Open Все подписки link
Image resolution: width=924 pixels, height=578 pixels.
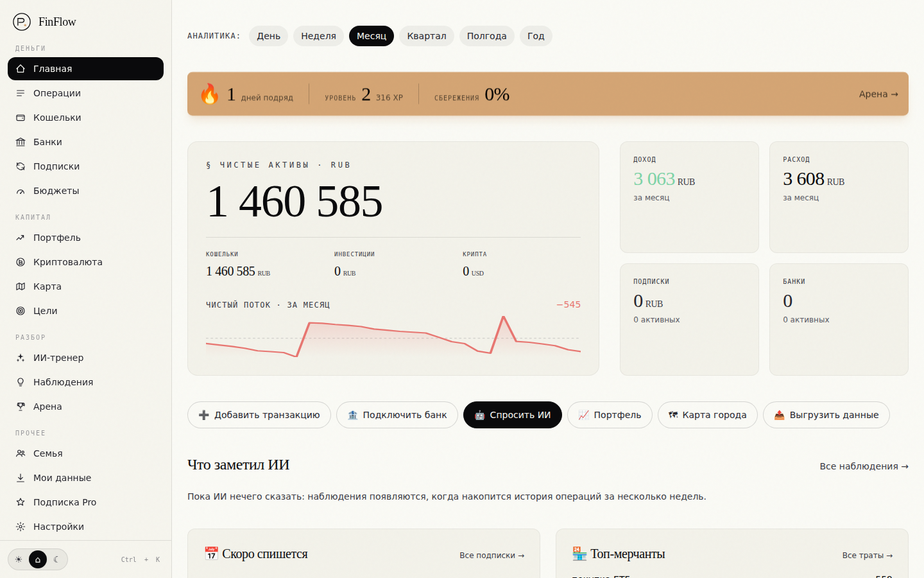(x=492, y=556)
